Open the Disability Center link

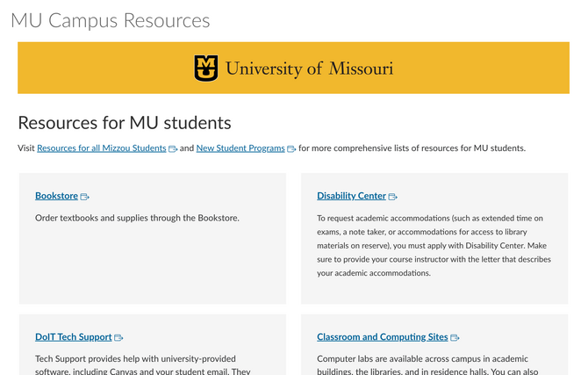(351, 196)
